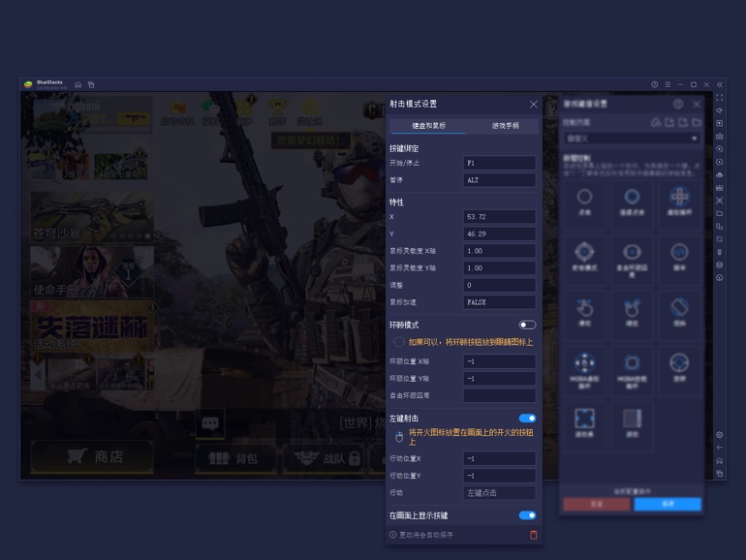Click the 暂停 key field showing ALT
This screenshot has height=560, width=746.
(x=499, y=180)
